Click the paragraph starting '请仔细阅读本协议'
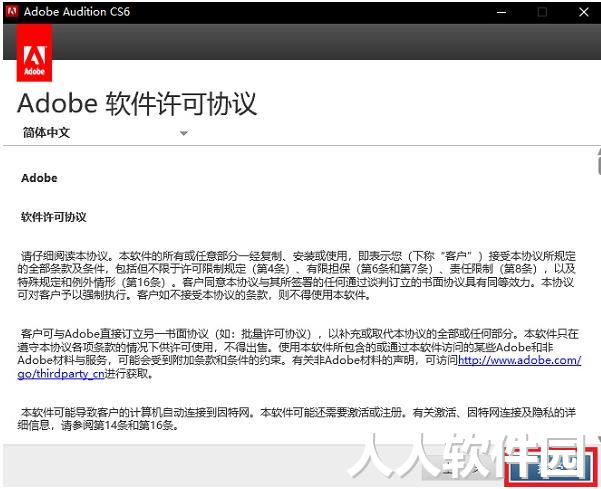Image resolution: width=601 pixels, height=489 pixels. tap(297, 275)
